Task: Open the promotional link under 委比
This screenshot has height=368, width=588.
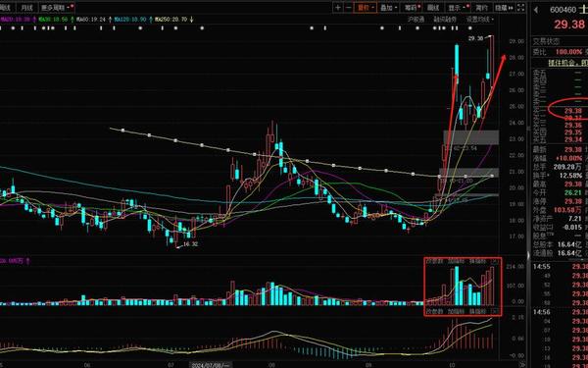Action: point(567,63)
